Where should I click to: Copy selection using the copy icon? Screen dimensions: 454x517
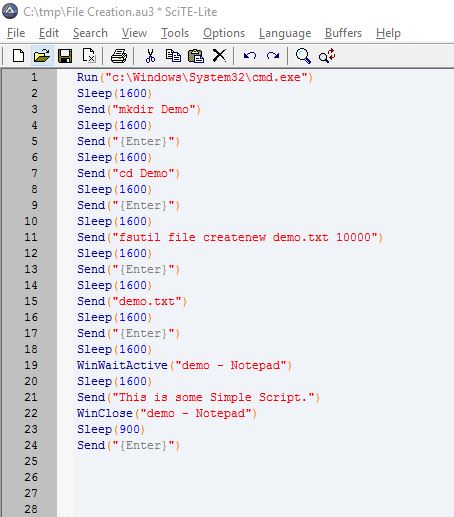[173, 55]
